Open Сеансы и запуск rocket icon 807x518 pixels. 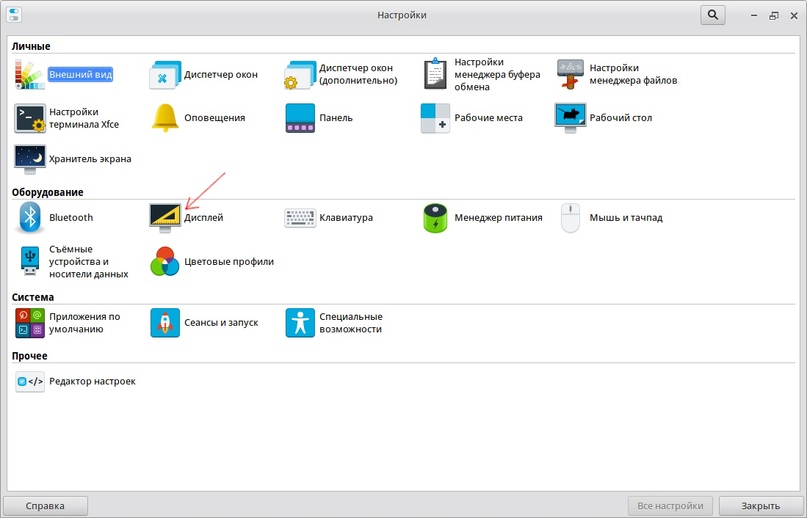(165, 323)
